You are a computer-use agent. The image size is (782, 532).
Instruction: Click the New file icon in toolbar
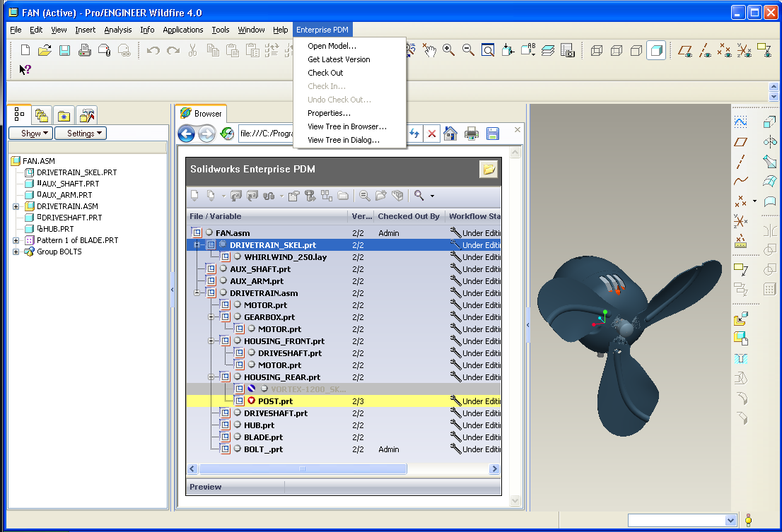(25, 50)
